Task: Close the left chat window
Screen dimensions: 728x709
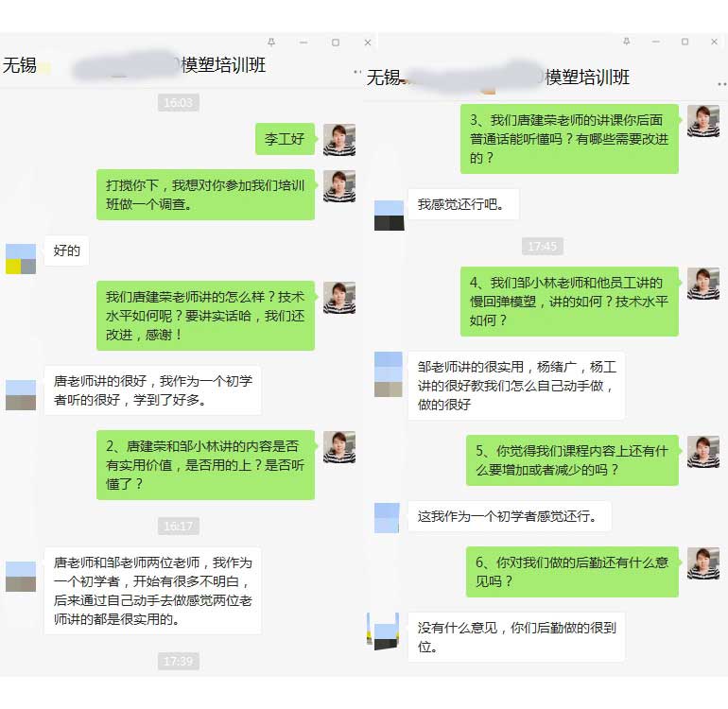Action: coord(368,43)
